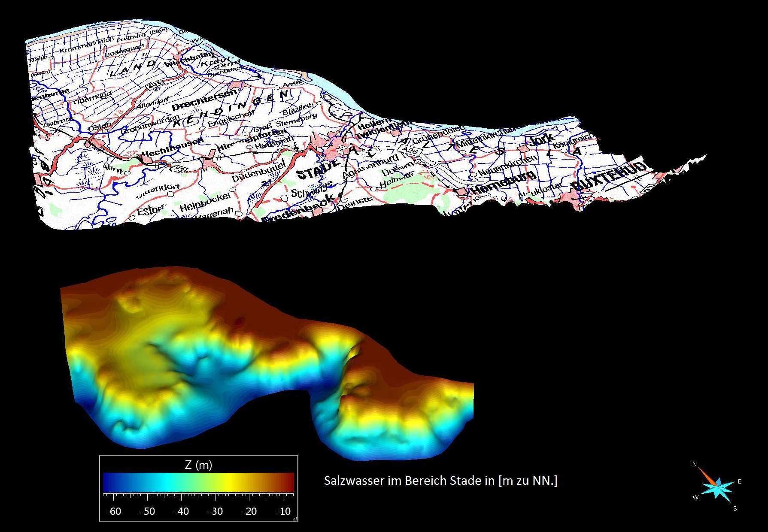Click the N label on the compass
The height and width of the screenshot is (532, 768).
pos(695,464)
